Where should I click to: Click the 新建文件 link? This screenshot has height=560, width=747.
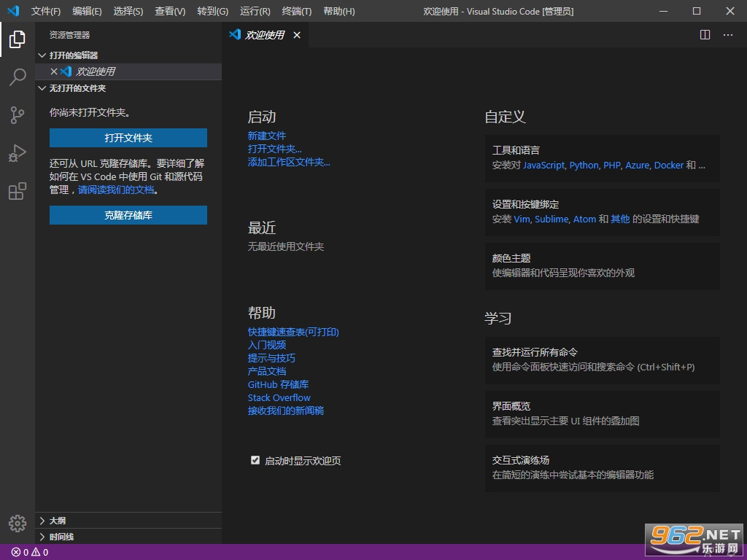pyautogui.click(x=267, y=136)
